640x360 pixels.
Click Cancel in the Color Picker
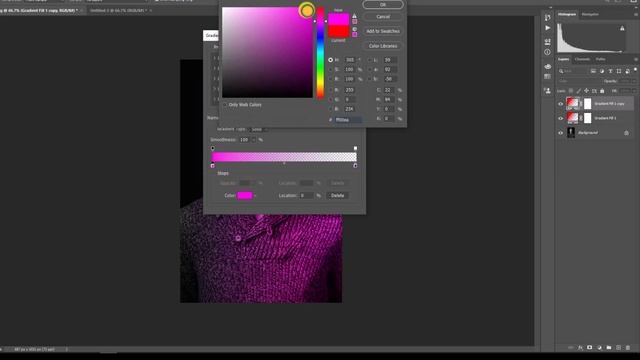pos(383,17)
